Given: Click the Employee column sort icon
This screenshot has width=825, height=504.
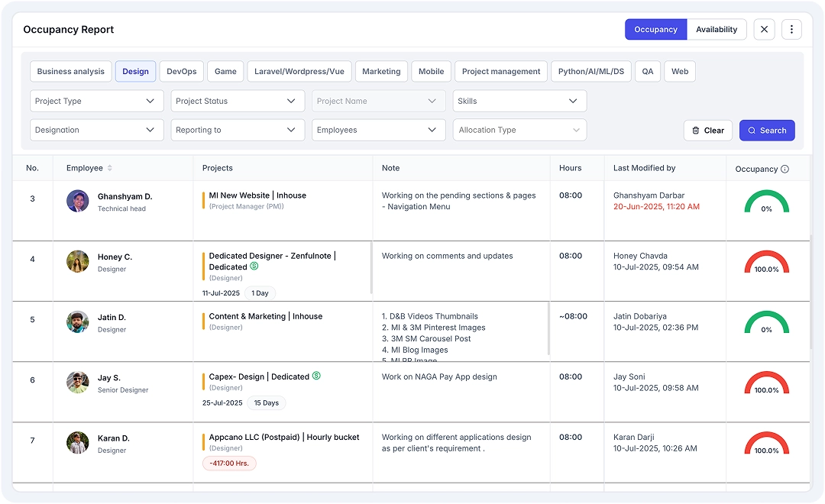Looking at the screenshot, I should [x=110, y=168].
